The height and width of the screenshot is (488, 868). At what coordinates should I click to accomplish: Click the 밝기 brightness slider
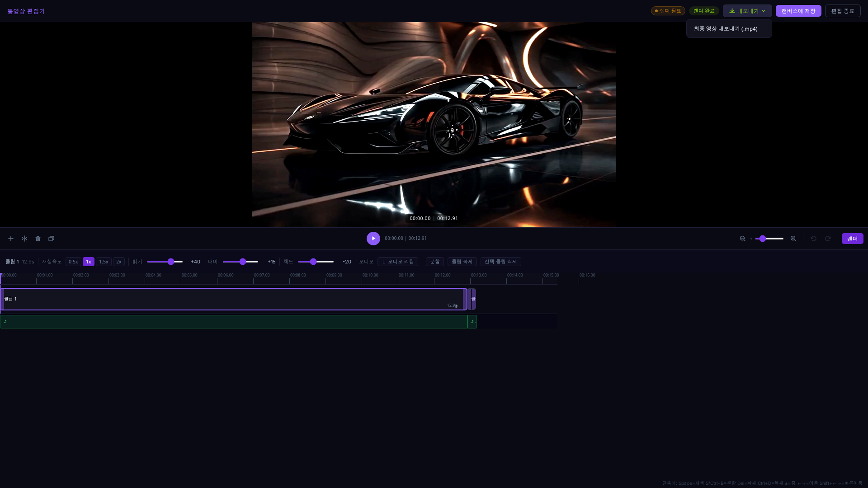165,262
